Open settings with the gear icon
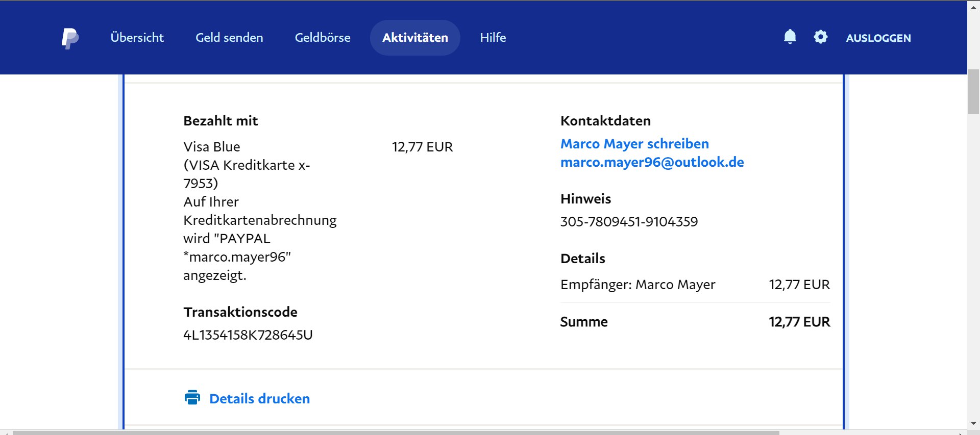980x435 pixels. pos(820,37)
